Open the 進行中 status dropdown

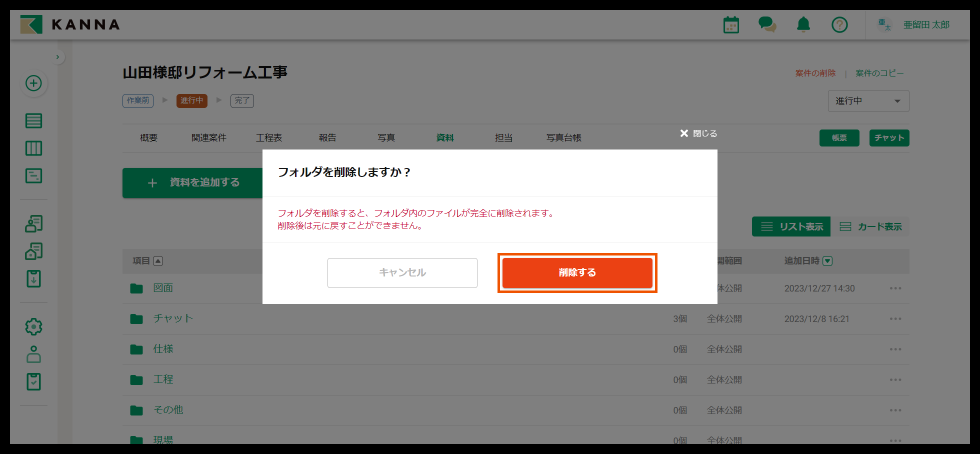[x=868, y=101]
